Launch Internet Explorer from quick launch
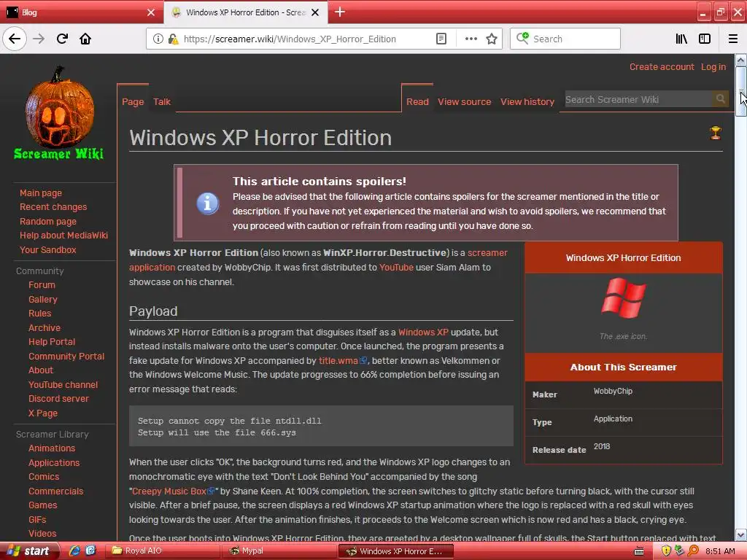 (75, 551)
